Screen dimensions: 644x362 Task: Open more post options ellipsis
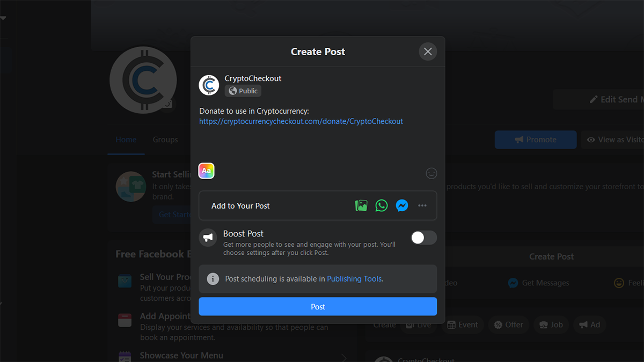422,205
